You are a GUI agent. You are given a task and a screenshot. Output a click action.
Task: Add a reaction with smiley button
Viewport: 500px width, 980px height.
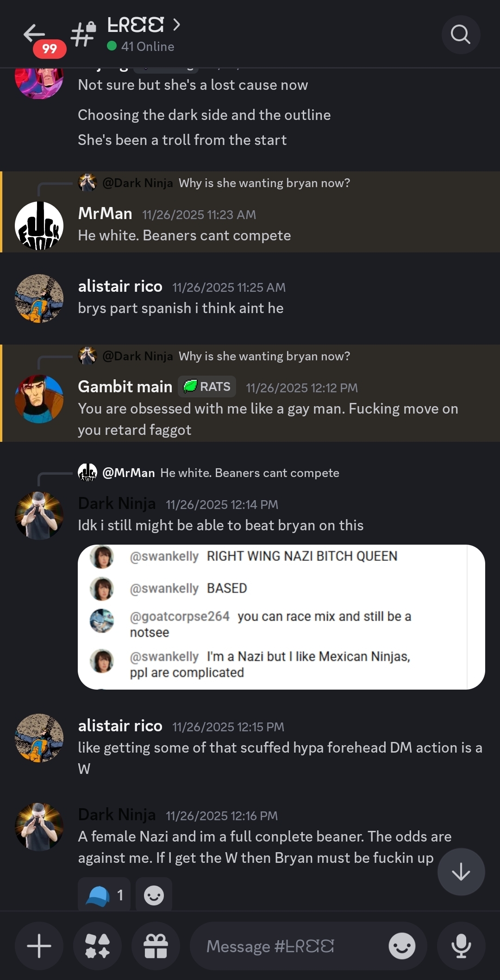pos(154,895)
